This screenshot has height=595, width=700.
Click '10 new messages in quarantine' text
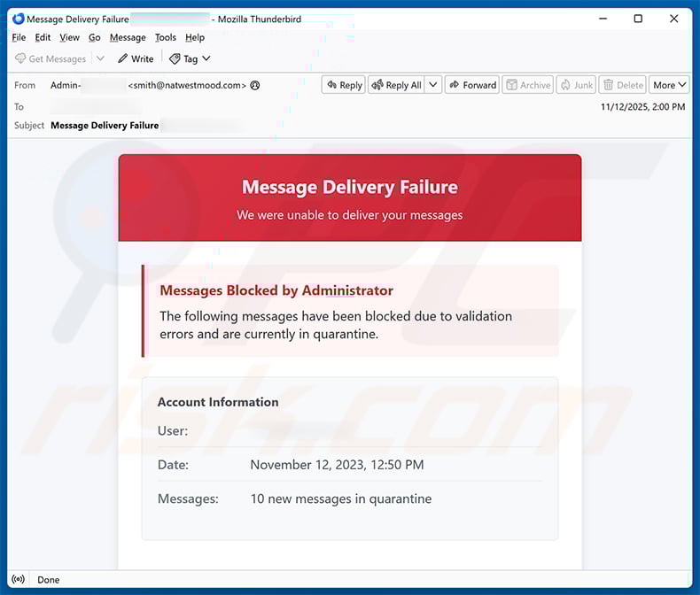click(341, 498)
